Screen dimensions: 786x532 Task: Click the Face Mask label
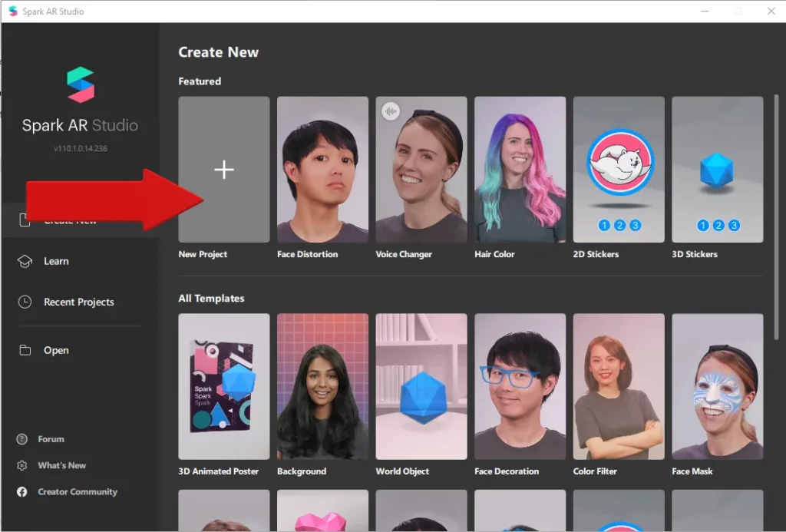coord(692,471)
